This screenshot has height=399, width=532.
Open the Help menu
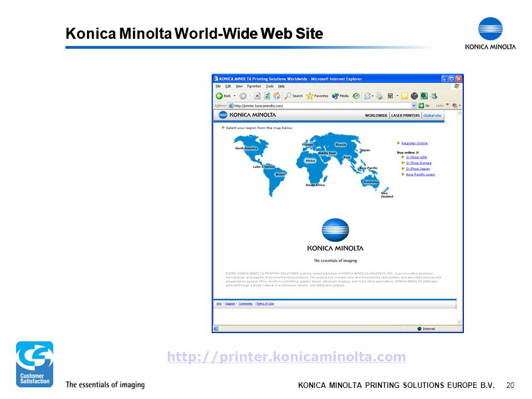coord(282,86)
